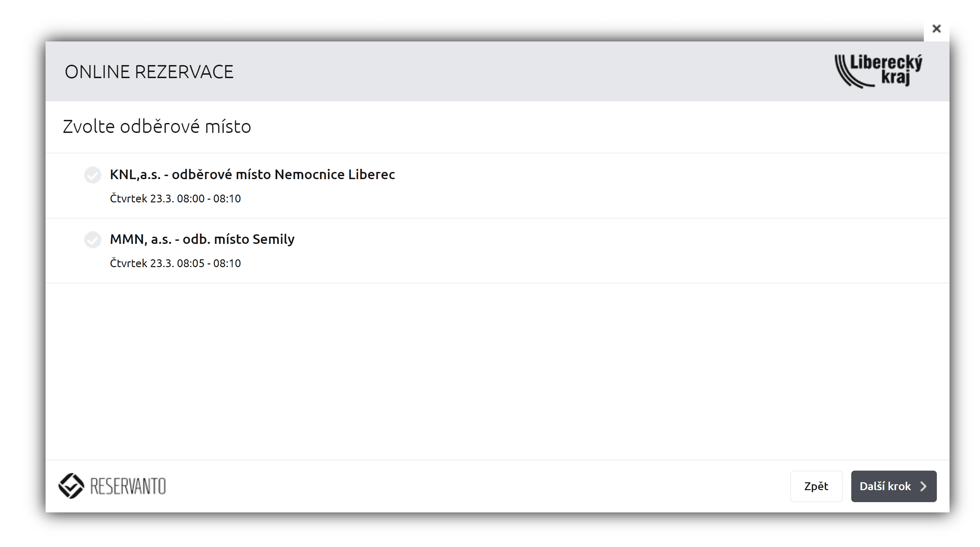Click the empty footer space left of Zpět
980x547 pixels.
pos(476,486)
